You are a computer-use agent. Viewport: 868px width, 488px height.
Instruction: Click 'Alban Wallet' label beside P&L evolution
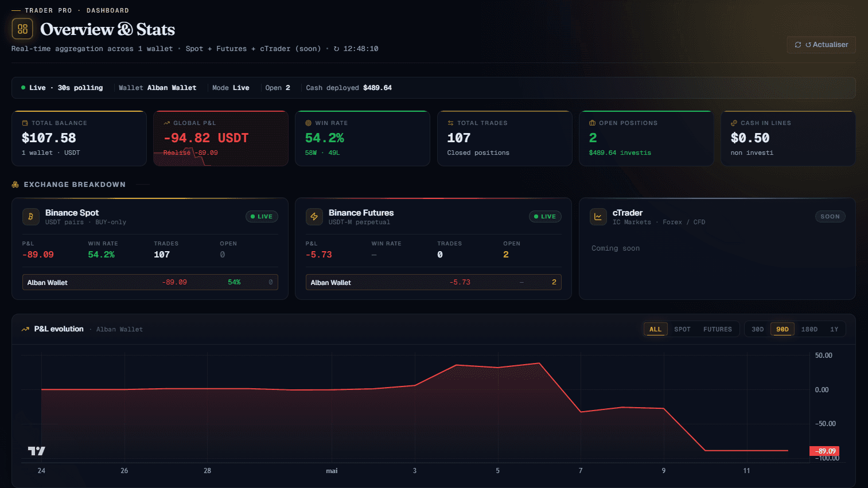[x=119, y=329]
